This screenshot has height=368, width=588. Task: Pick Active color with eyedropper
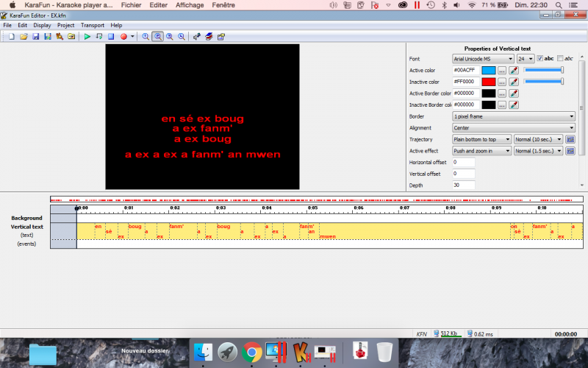[514, 70]
